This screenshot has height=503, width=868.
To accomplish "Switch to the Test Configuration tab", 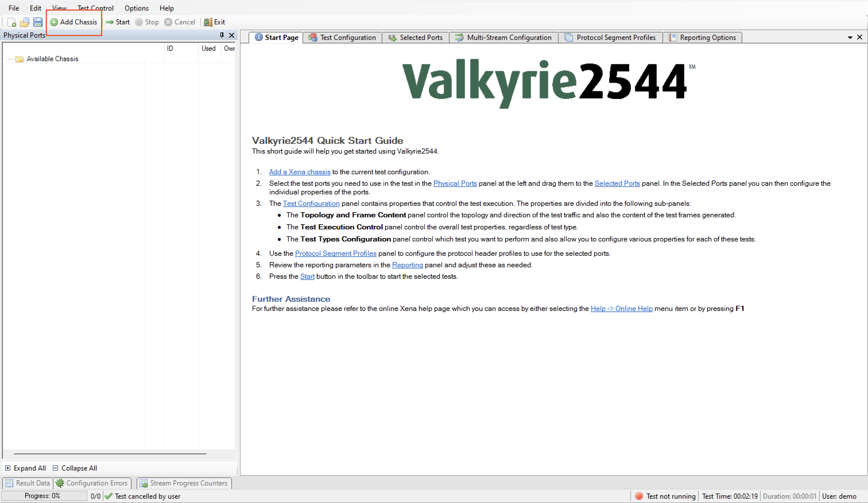I will click(342, 37).
